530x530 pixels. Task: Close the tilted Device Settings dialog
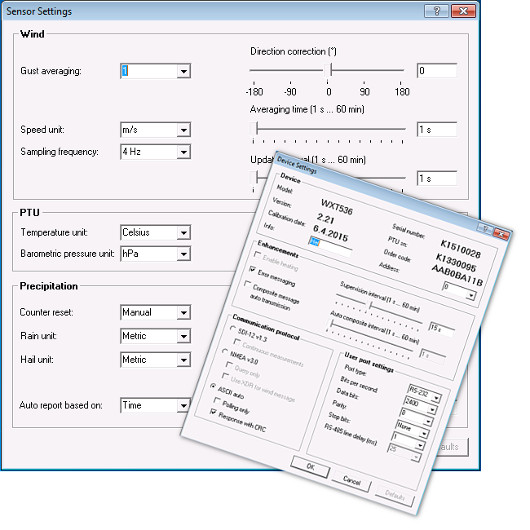point(501,234)
